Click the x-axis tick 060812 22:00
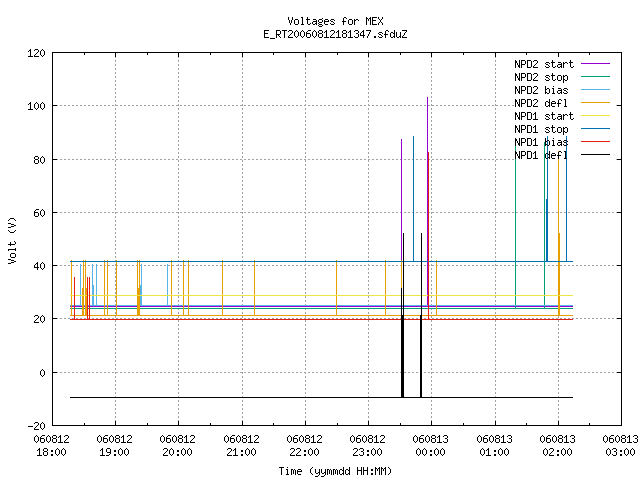Viewport: 640px width, 480px height. click(x=304, y=446)
